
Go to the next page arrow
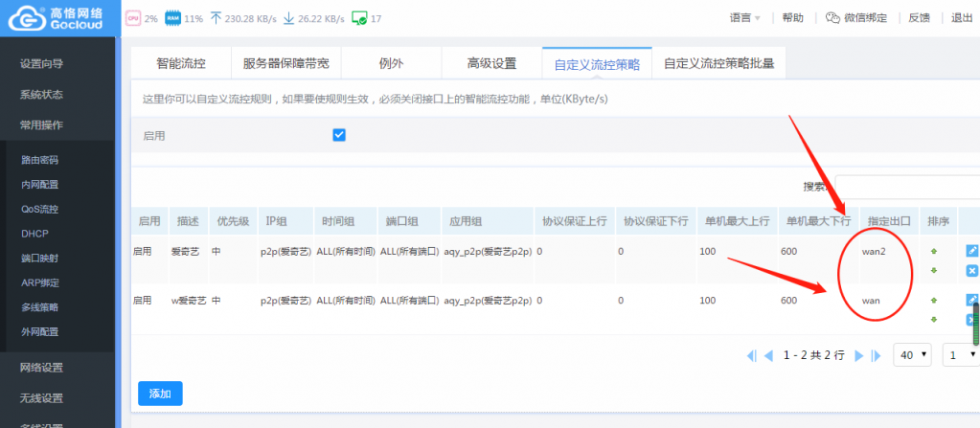point(859,355)
